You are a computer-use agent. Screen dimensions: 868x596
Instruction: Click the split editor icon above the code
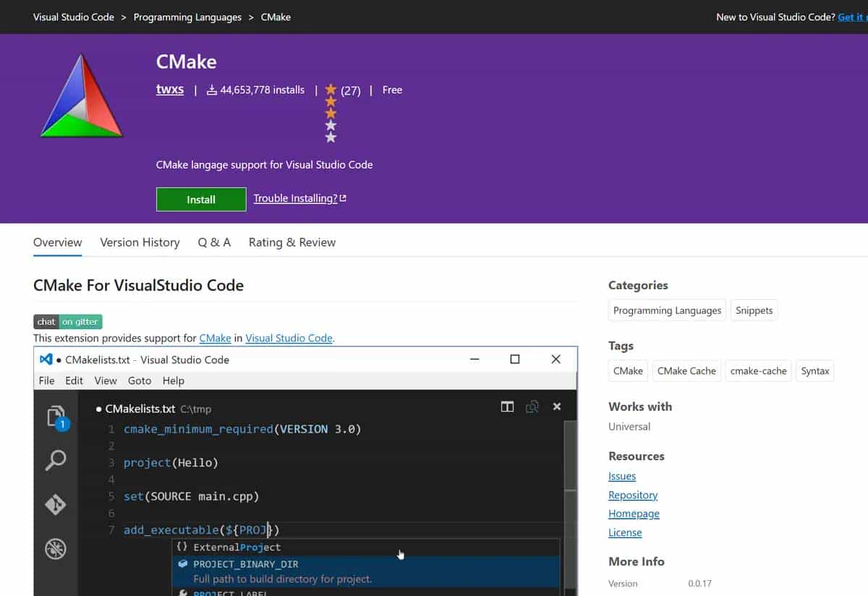[507, 406]
